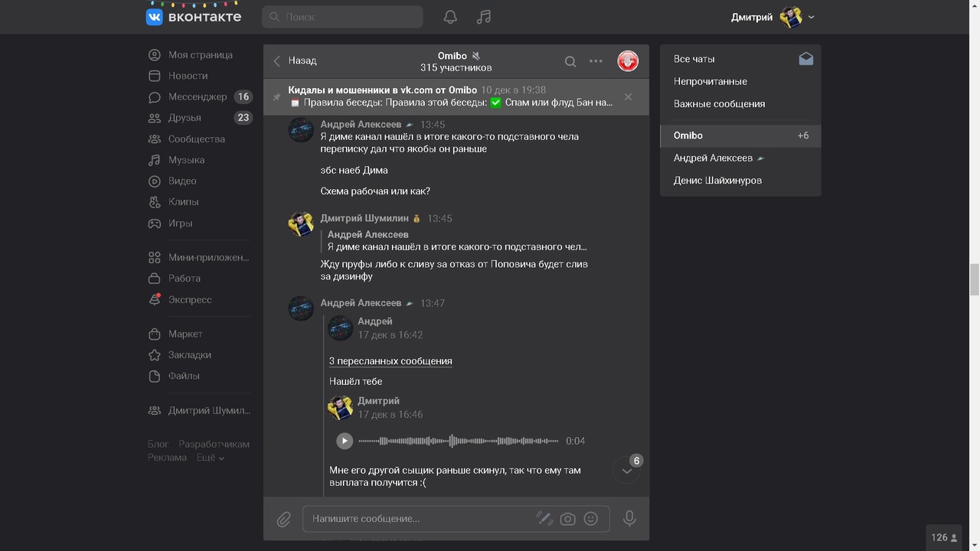
Task: Select the Непрочитанные chat filter
Action: pos(710,81)
